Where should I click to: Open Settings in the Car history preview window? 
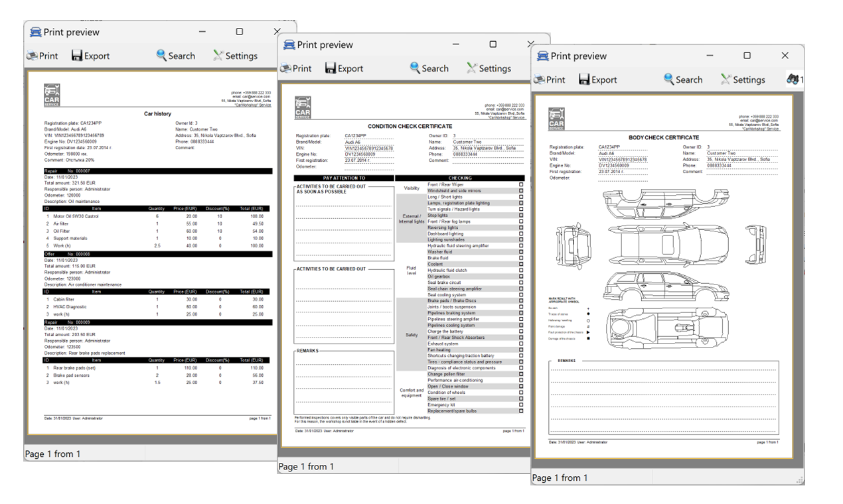click(235, 56)
